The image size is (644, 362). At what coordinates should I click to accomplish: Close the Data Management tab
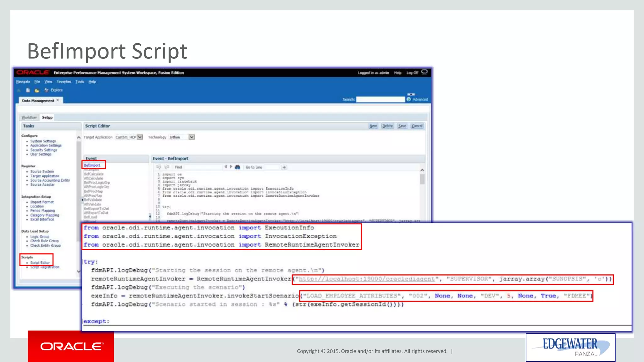click(x=58, y=101)
